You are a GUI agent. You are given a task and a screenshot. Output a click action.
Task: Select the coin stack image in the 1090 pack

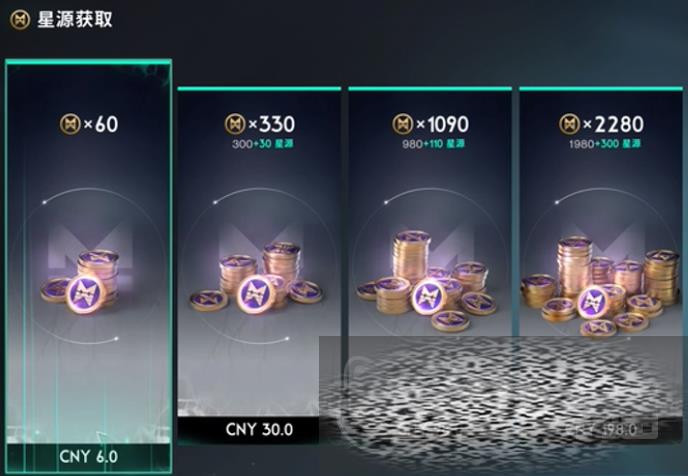427,281
